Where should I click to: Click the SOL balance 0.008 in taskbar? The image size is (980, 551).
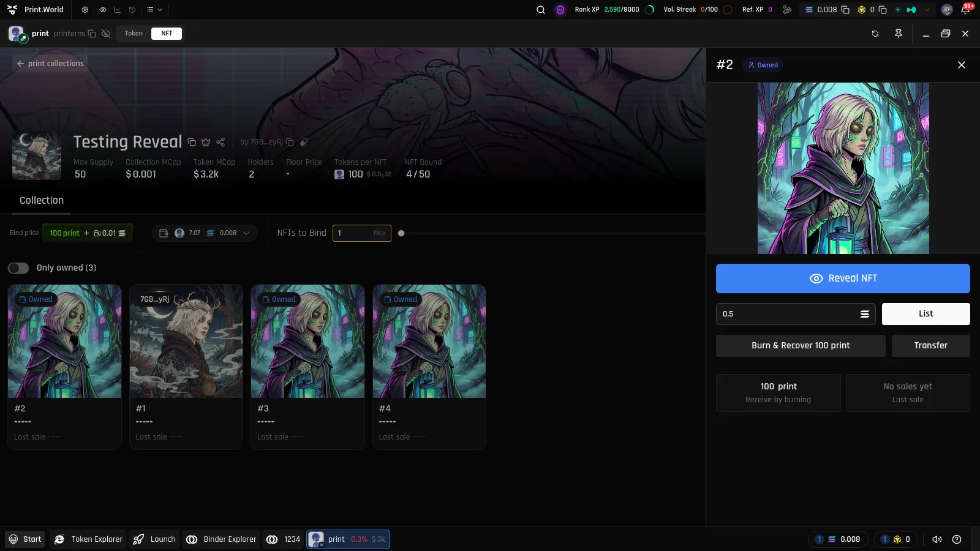click(x=838, y=539)
